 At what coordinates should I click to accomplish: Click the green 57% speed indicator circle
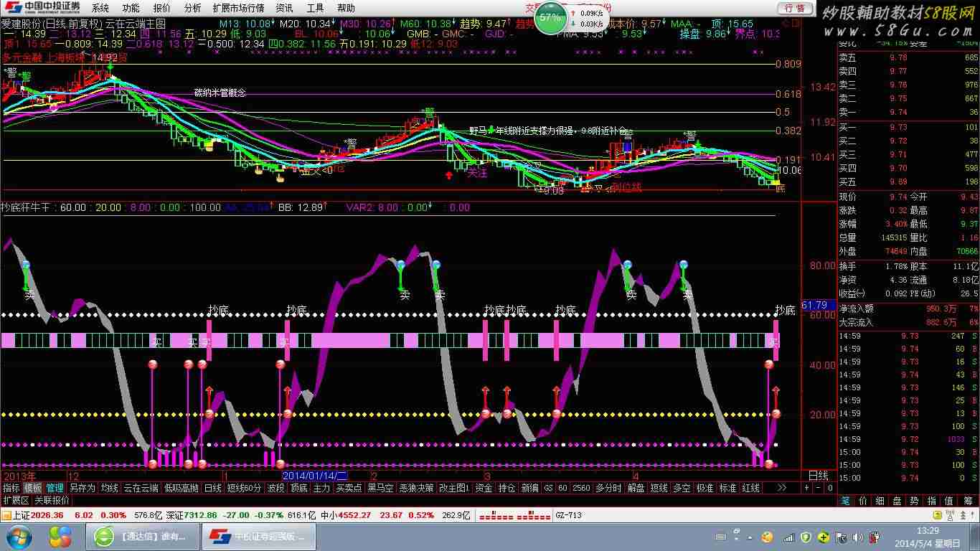550,18
